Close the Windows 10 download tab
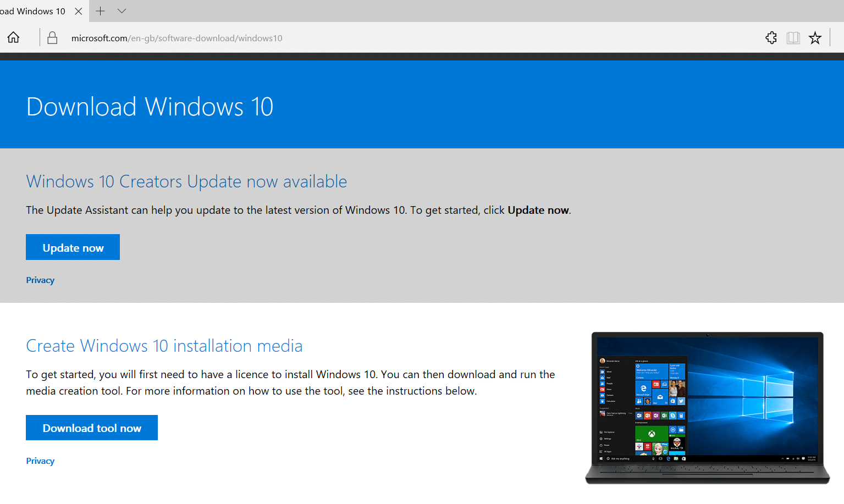 coord(79,11)
